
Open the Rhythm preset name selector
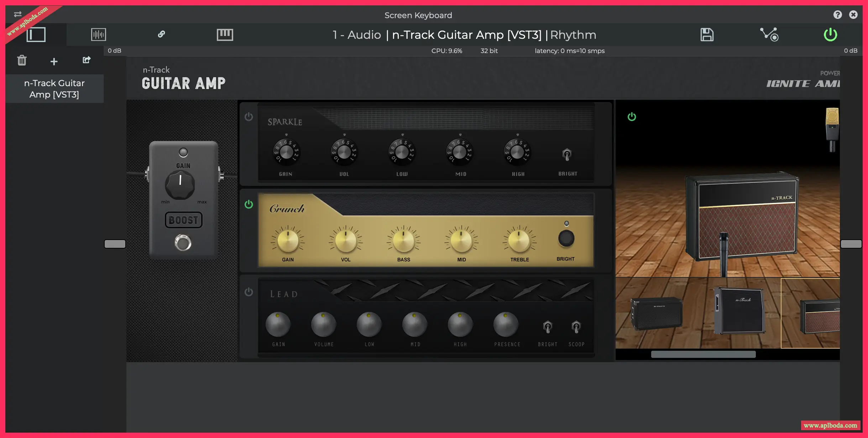click(x=573, y=35)
